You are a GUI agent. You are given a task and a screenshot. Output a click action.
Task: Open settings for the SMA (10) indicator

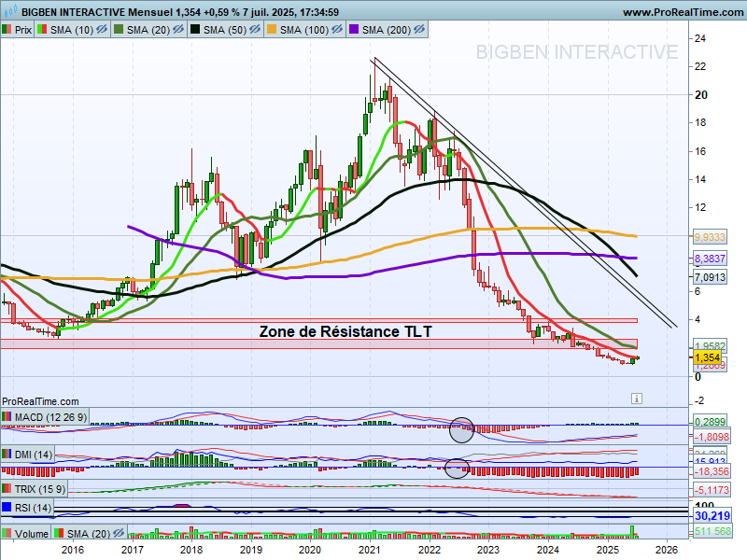click(x=70, y=28)
